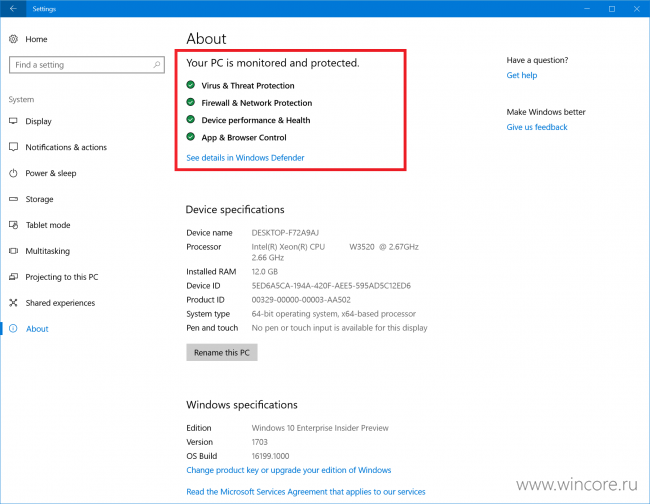
Task: Click the Installed RAM value 12.0 GB
Action: (264, 271)
